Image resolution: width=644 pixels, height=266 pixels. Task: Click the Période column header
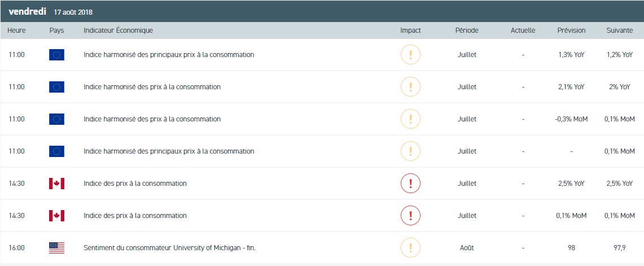[467, 30]
